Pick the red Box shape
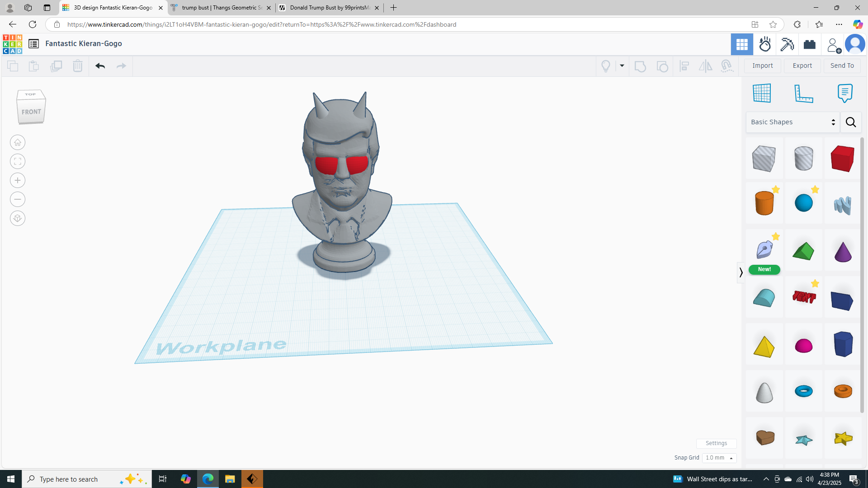Viewport: 868px width, 488px height. [x=842, y=158]
